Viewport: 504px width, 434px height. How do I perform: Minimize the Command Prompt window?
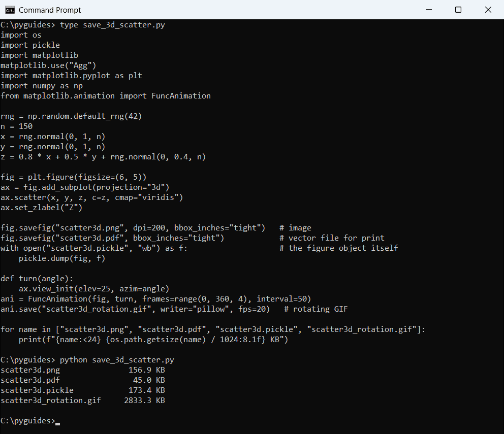[429, 10]
